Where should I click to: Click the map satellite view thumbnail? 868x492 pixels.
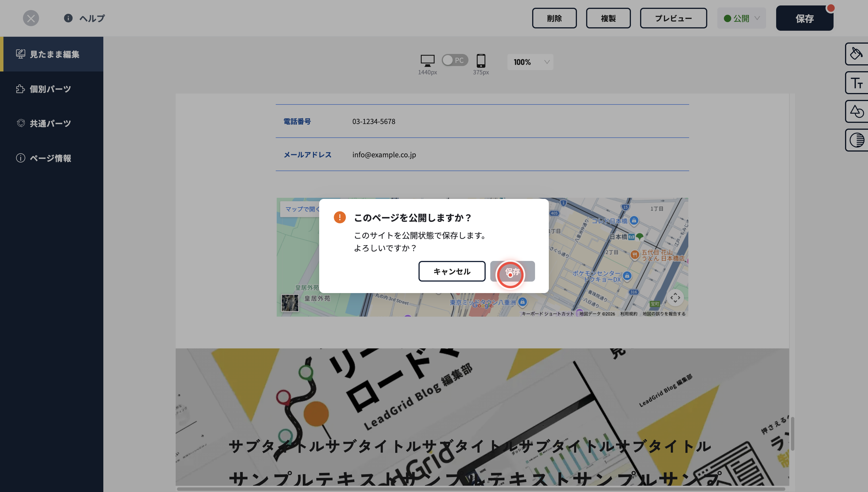pos(290,303)
